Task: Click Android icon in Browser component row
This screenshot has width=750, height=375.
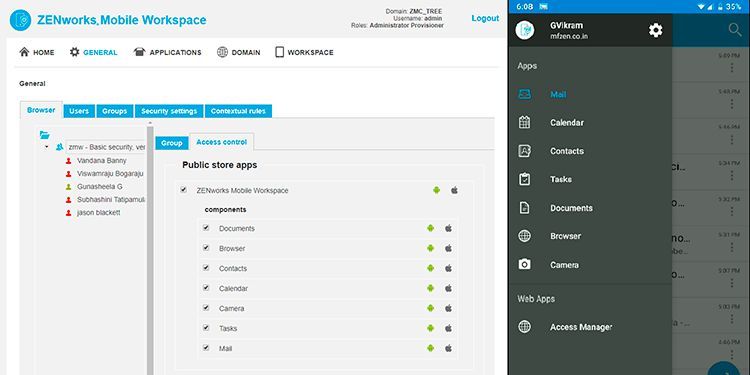Action: (430, 248)
